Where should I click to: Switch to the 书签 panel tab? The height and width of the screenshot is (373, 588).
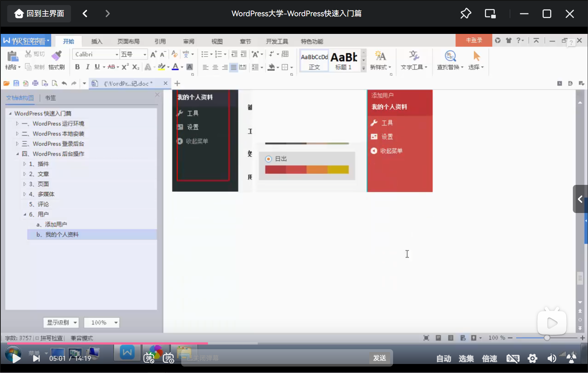pyautogui.click(x=50, y=98)
